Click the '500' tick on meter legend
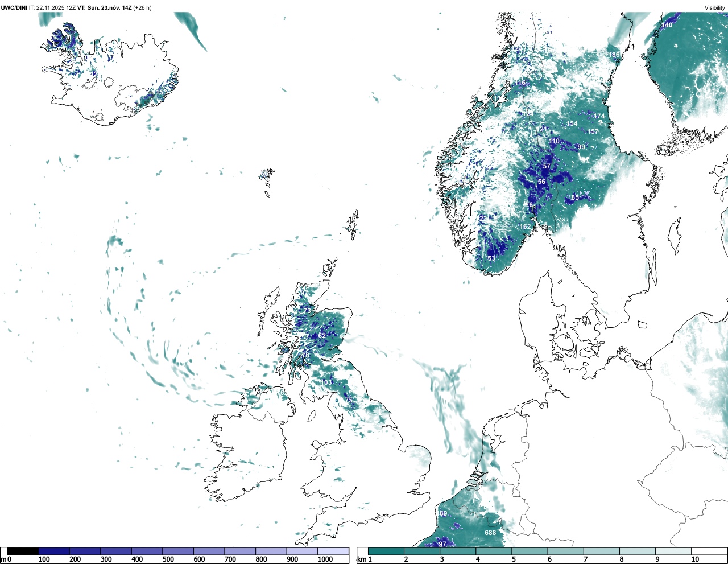Viewport: 728px width, 564px height. pyautogui.click(x=168, y=559)
